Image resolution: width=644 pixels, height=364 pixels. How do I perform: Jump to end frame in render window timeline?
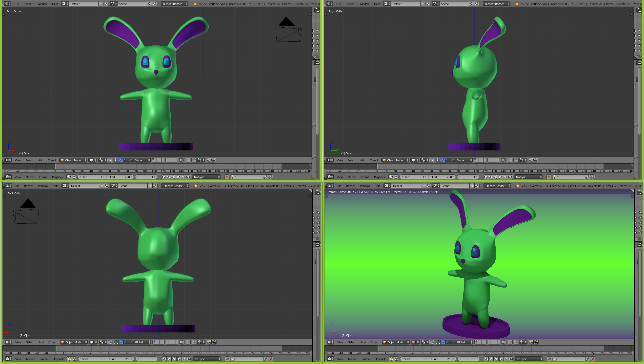click(x=511, y=359)
